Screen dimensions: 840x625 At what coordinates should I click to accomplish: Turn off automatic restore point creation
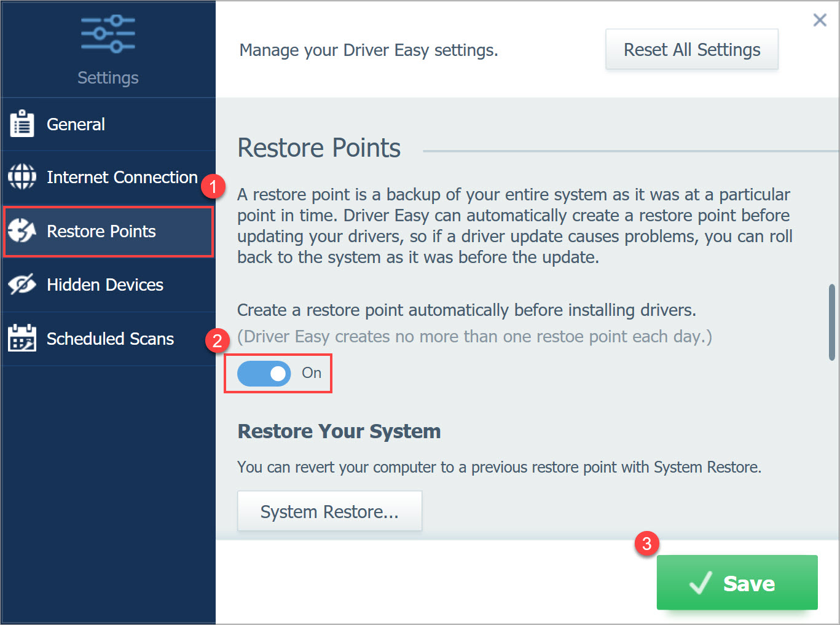pos(264,373)
